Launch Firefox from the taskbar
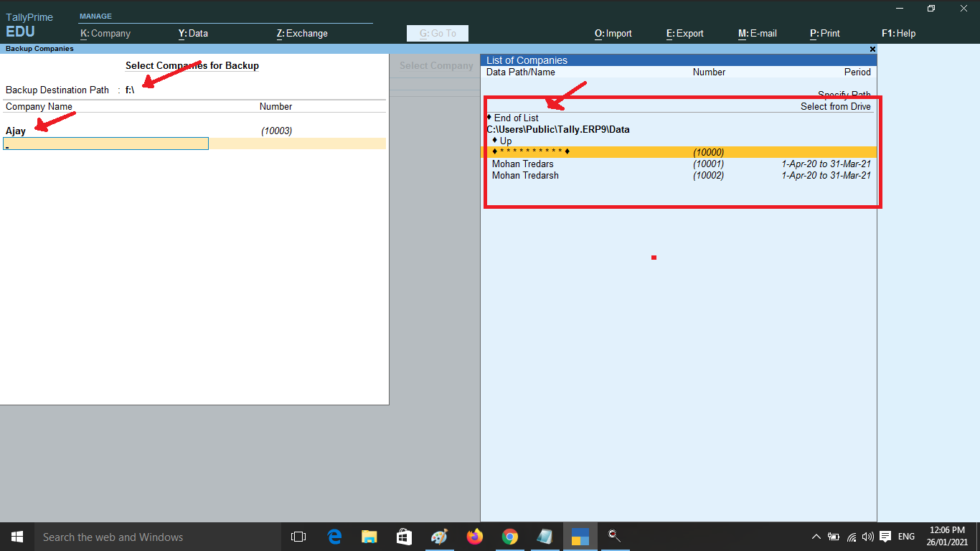The height and width of the screenshot is (551, 980). [x=474, y=537]
